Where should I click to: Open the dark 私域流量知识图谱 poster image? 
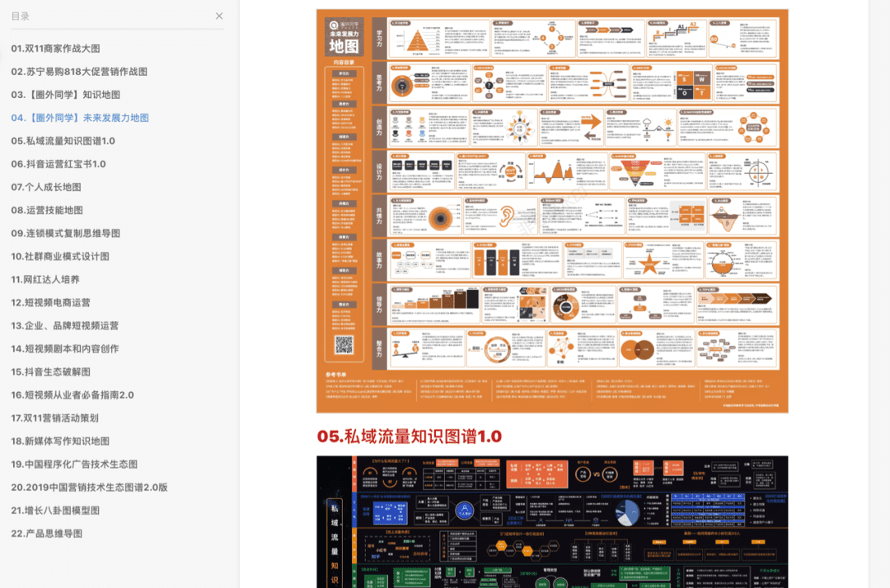tap(552, 521)
